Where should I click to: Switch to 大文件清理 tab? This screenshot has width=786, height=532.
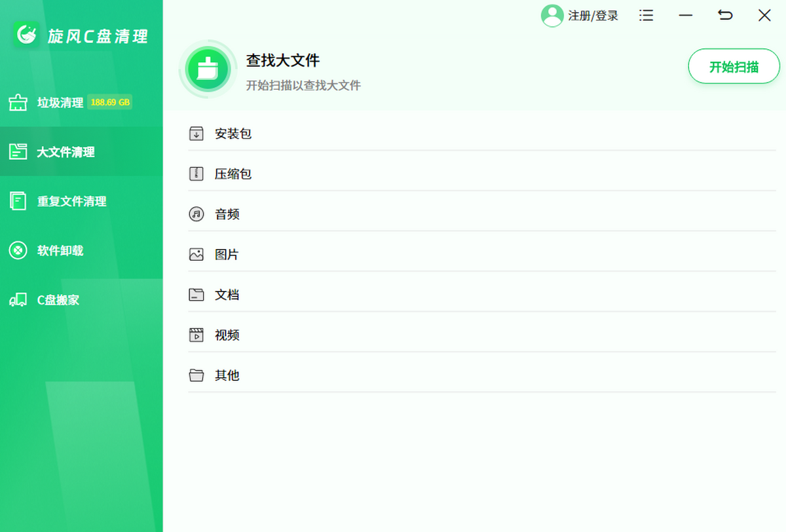[x=81, y=151]
